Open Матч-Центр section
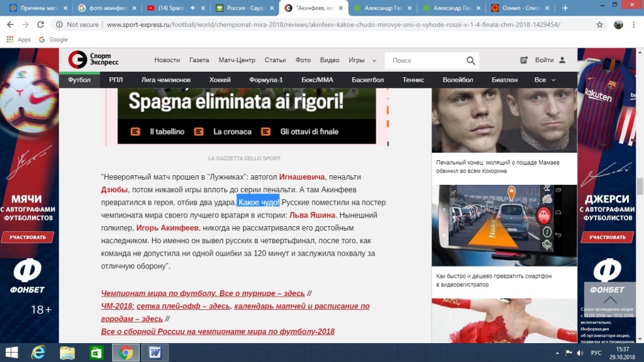644x362 pixels. point(237,60)
